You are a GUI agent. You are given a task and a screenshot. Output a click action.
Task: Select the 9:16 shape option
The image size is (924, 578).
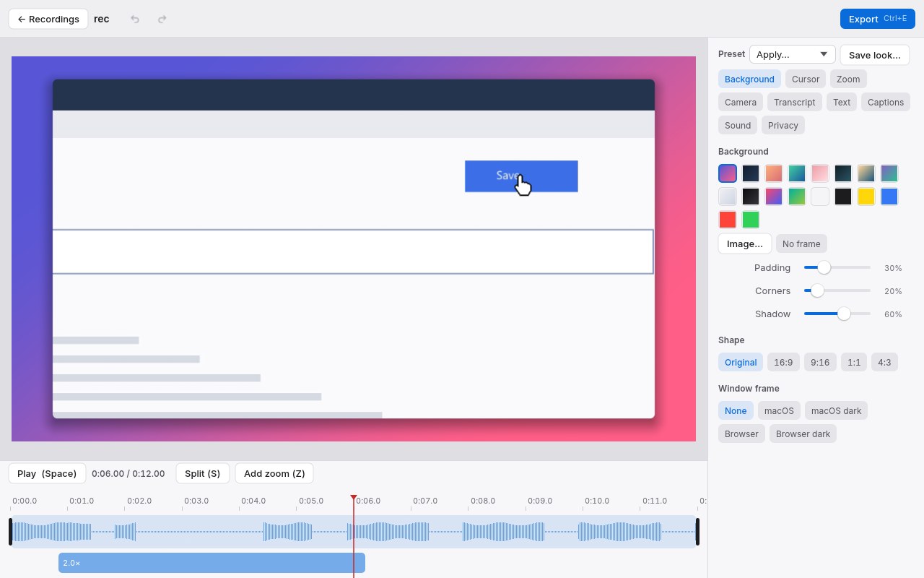tap(820, 362)
